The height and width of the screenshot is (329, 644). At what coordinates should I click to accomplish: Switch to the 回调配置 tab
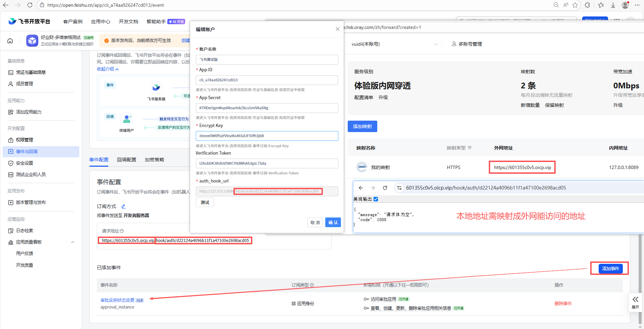tap(127, 160)
